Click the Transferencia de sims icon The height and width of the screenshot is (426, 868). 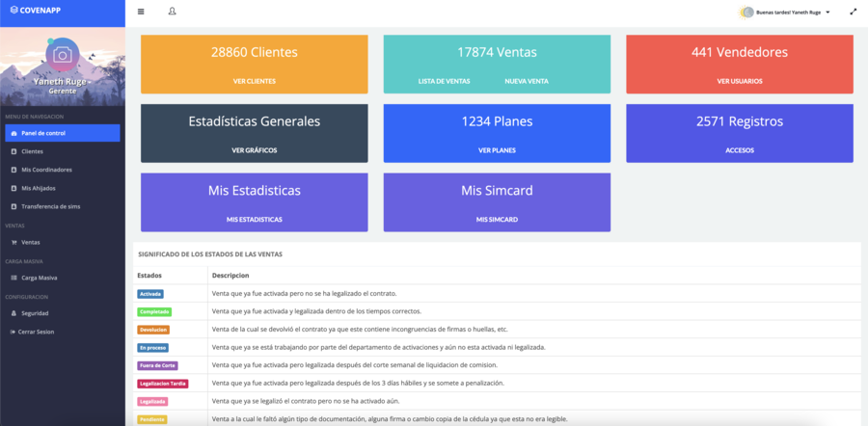[14, 206]
